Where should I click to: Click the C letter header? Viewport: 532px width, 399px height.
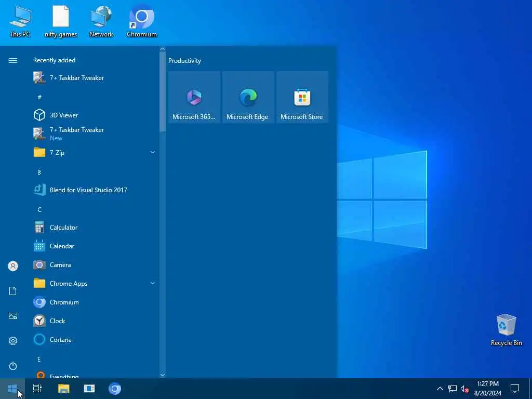(39, 210)
